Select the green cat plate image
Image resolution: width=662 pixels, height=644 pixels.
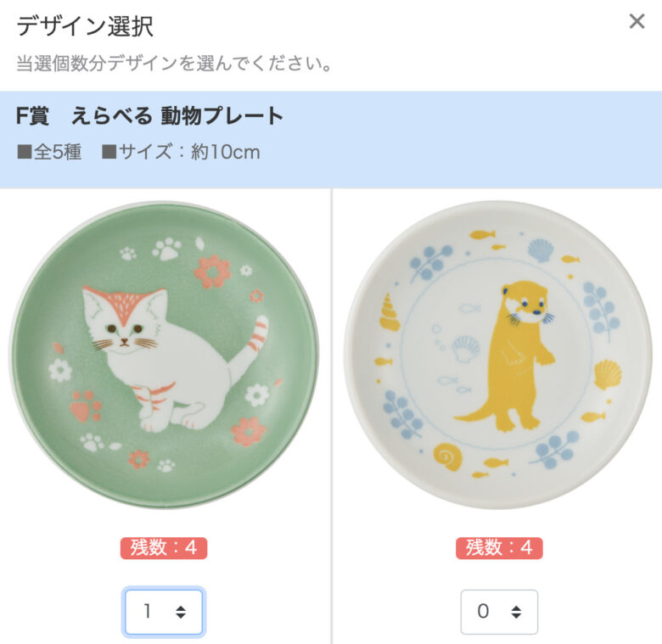164,355
